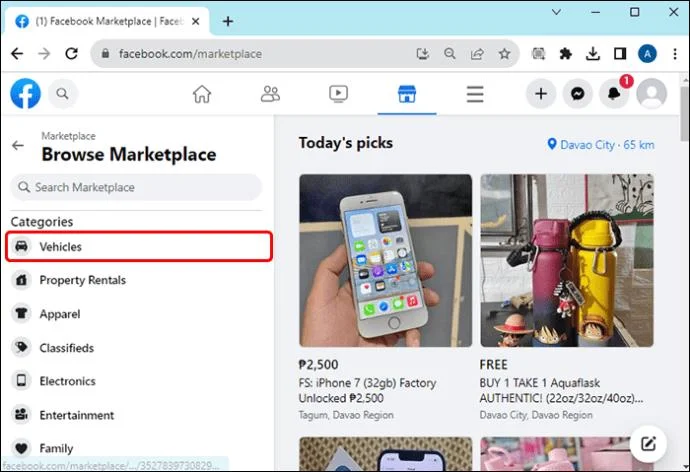Click the Classifieds tag icon
This screenshot has width=690, height=472.
[x=21, y=348]
